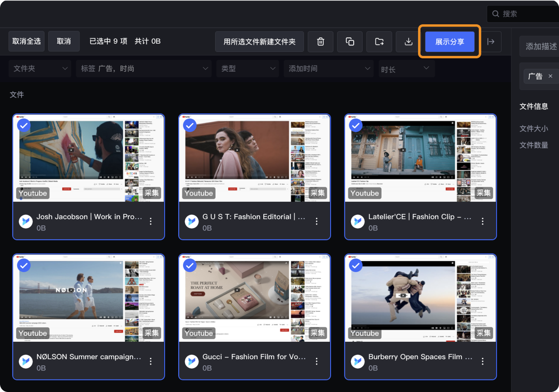Uncheck the G U S T card checkmark

190,126
